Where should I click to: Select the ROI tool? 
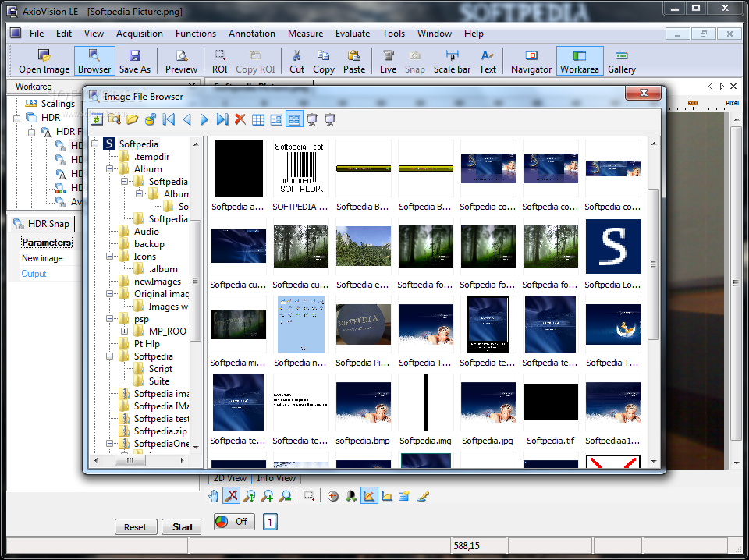pos(220,61)
